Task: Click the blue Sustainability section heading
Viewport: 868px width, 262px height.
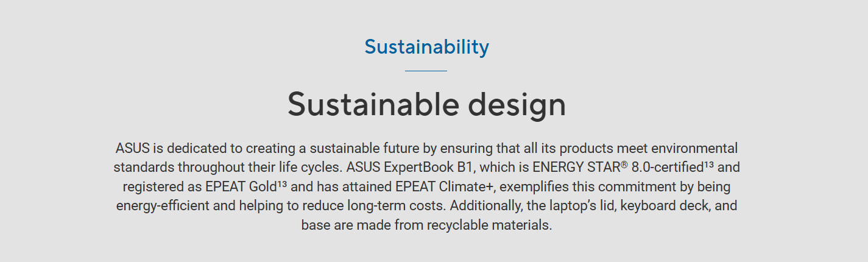Action: pos(426,47)
